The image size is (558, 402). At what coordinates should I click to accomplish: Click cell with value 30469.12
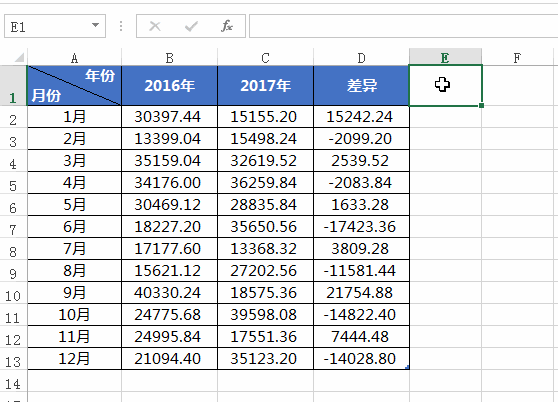pyautogui.click(x=169, y=205)
